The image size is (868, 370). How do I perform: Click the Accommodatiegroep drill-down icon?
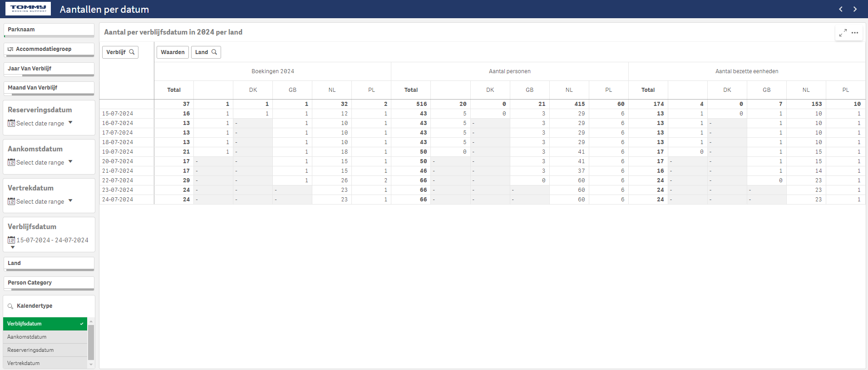10,49
